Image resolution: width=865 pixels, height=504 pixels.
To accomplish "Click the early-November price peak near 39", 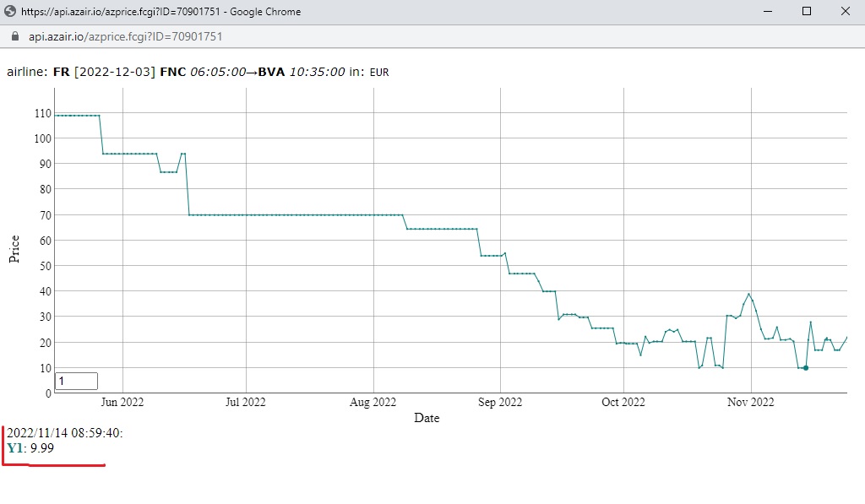I will click(x=748, y=294).
